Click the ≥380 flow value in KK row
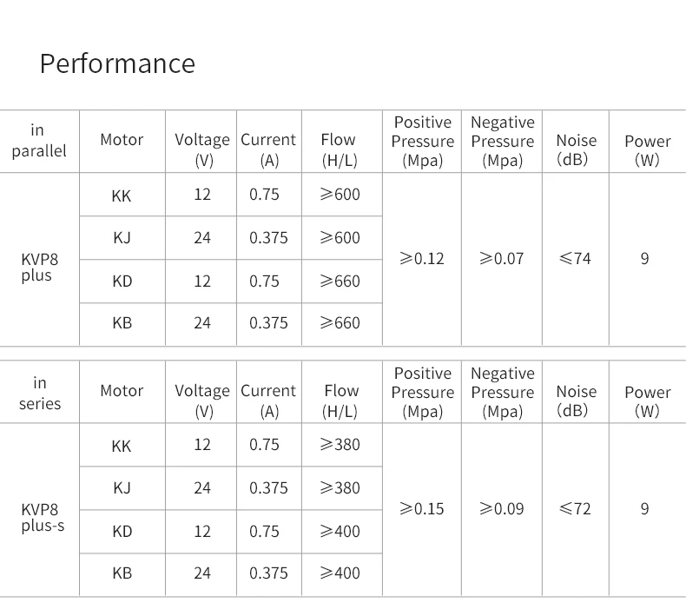This screenshot has width=686, height=616. click(339, 444)
